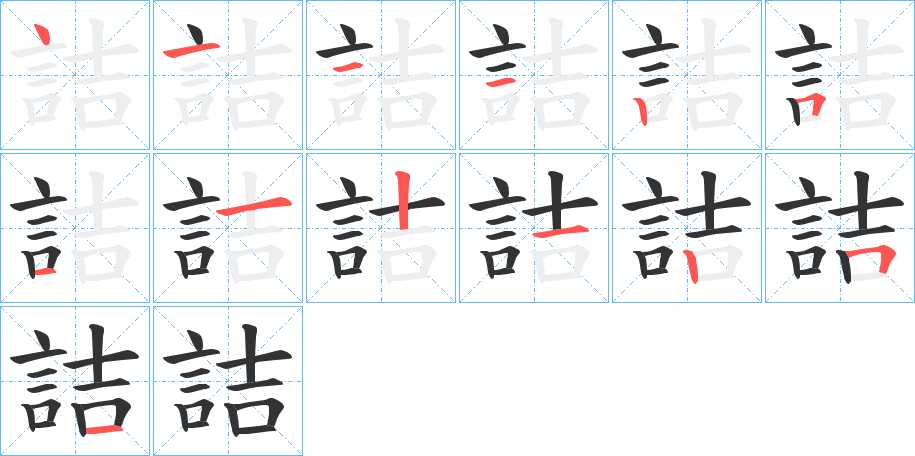Click the red bottom stroke in the thirteenth step

click(104, 430)
